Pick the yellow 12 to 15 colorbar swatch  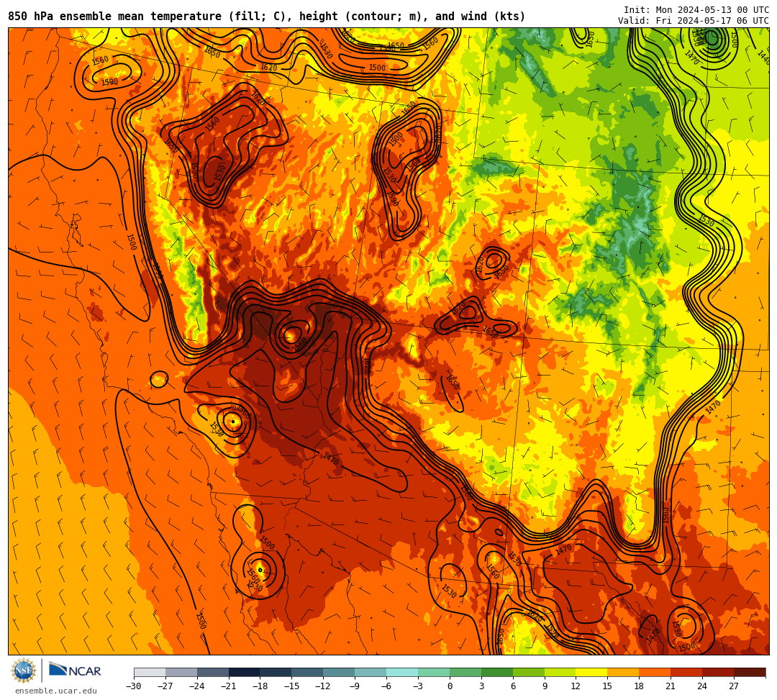click(x=592, y=672)
